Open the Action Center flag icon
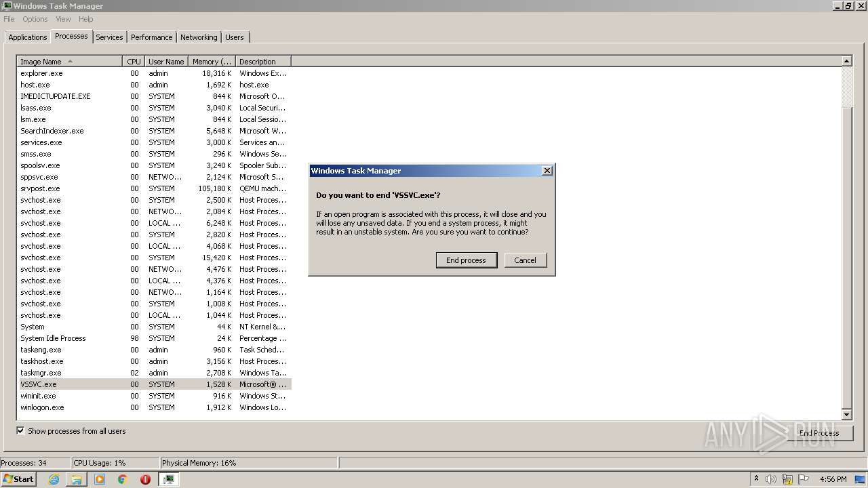Screen dimensions: 868x488 [x=804, y=479]
